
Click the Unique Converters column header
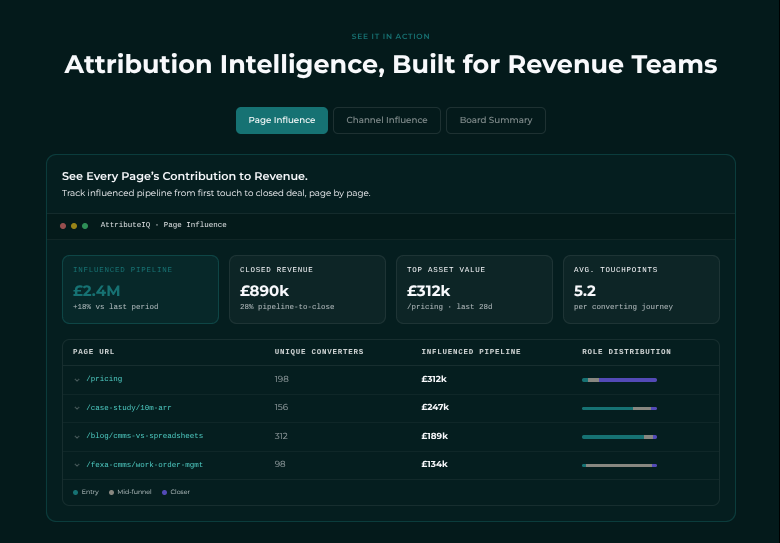[x=319, y=352]
